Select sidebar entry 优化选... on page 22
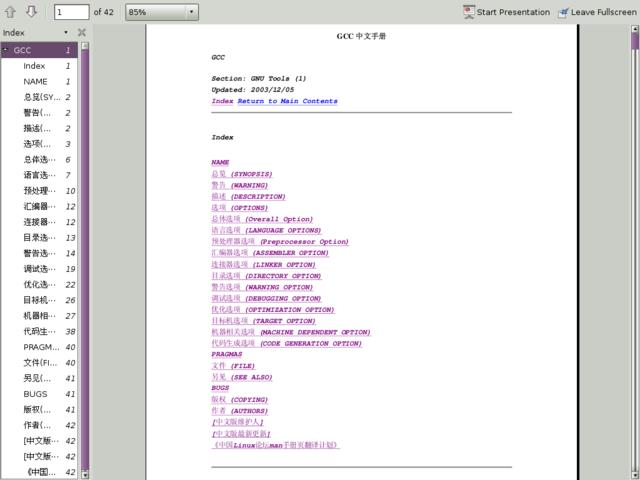The height and width of the screenshot is (480, 640). (39, 284)
